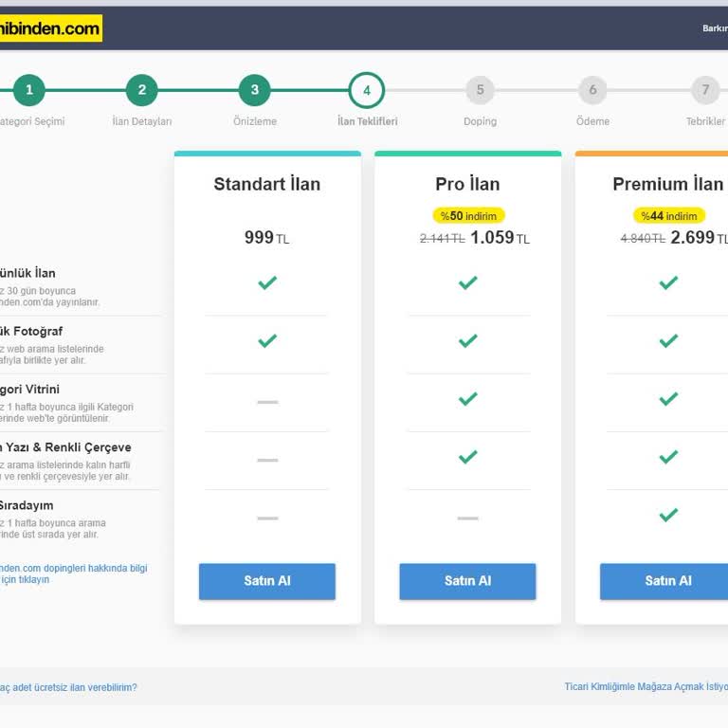Click Pro İlan checkmark for bold text row

467,457
